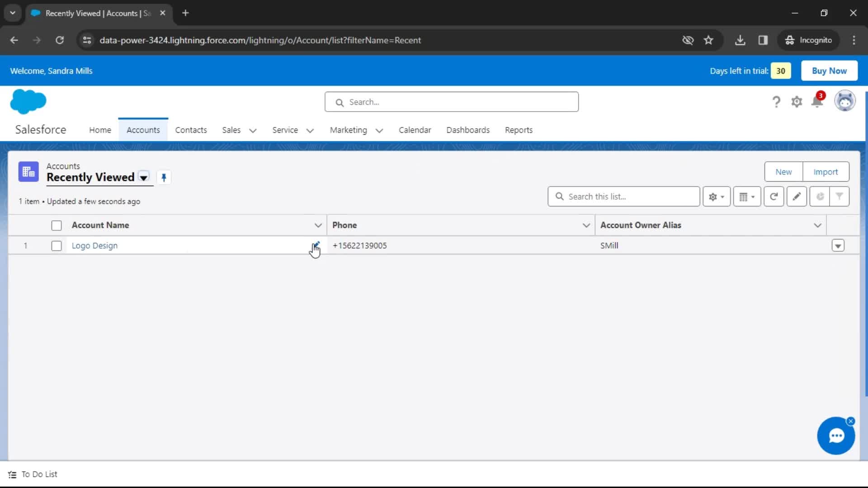Open the Recently Viewed list view dropdown

[144, 178]
